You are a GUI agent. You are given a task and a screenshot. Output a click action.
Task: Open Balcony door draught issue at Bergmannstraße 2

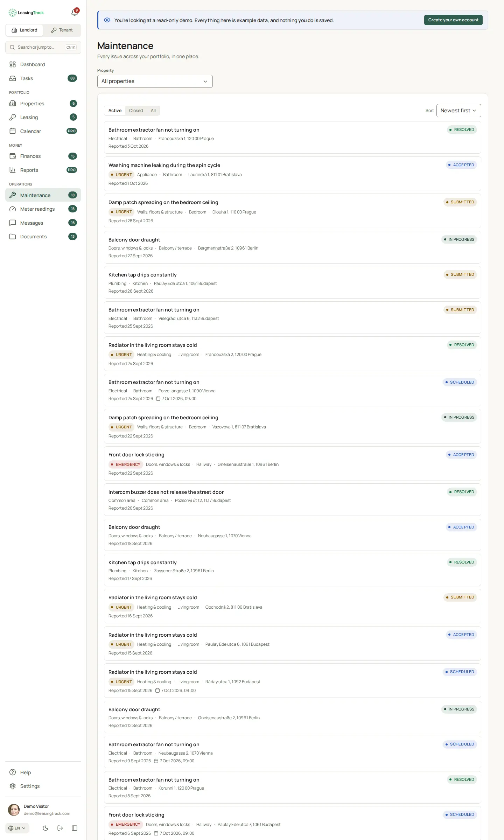pyautogui.click(x=293, y=247)
